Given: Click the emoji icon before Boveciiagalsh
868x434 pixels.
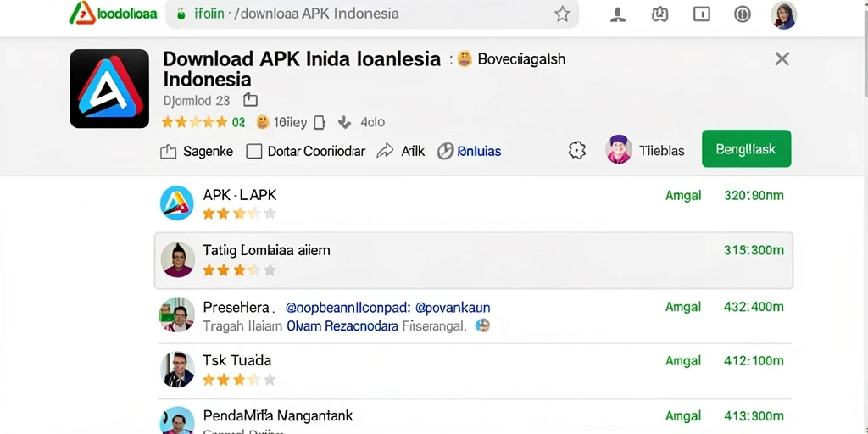Looking at the screenshot, I should pos(465,58).
